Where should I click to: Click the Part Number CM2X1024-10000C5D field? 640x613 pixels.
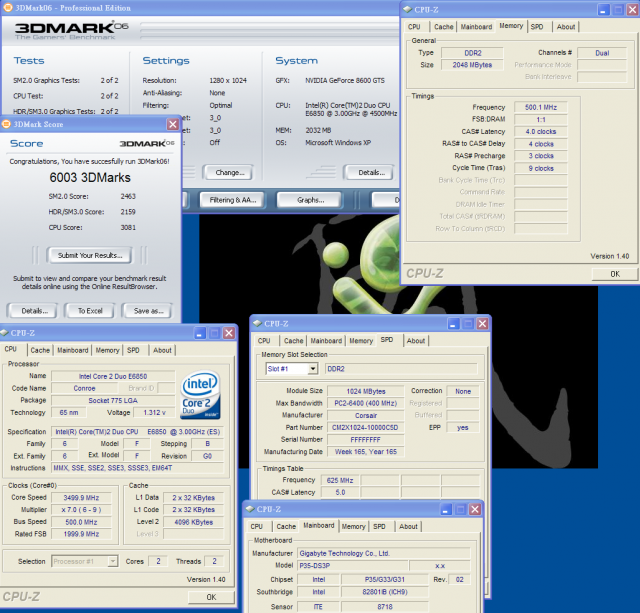click(x=365, y=428)
